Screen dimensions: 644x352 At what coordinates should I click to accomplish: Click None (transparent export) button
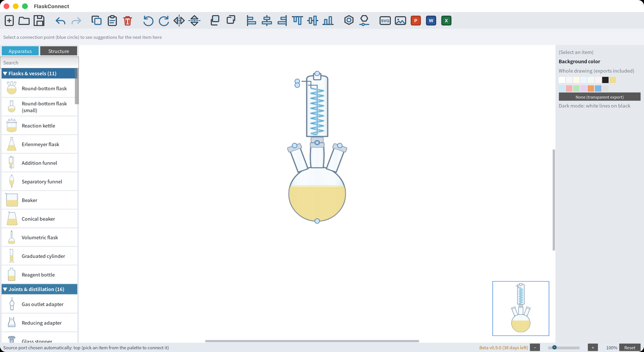point(599,97)
